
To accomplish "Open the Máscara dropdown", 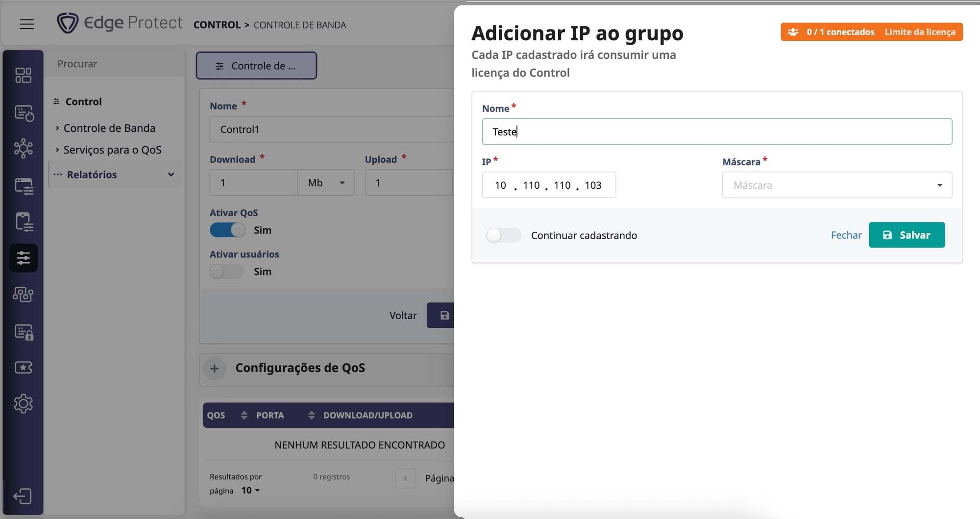I will (836, 185).
